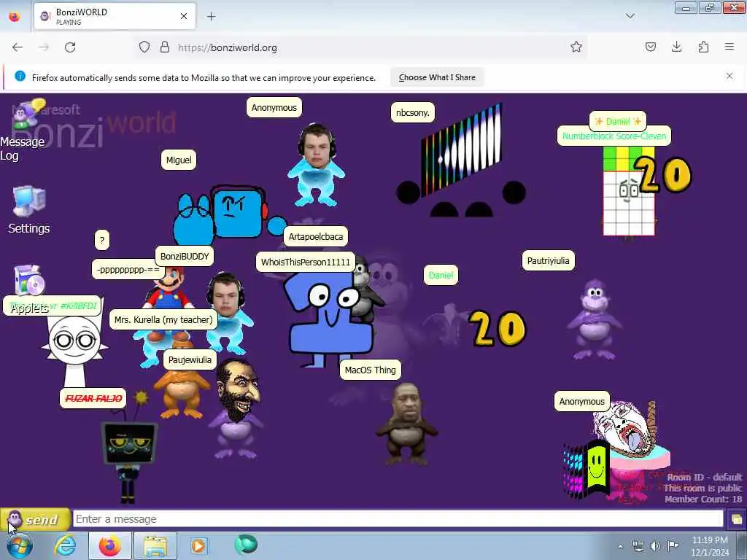Open the Firefox downloads panel
Screen dimensions: 747x560
click(x=676, y=47)
